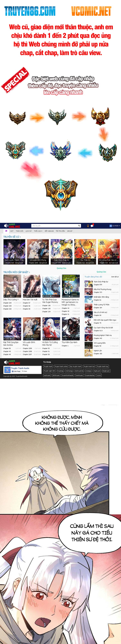Expand the THỂ LOẠI dropdown menu
Viewport: 121px width, 644px height.
click(38, 231)
